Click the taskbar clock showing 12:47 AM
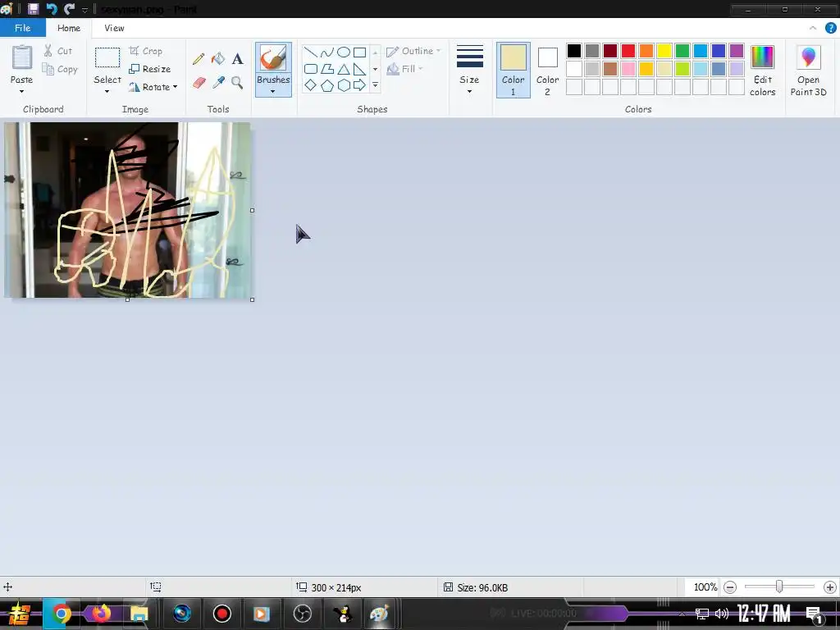Image resolution: width=840 pixels, height=630 pixels. point(764,614)
